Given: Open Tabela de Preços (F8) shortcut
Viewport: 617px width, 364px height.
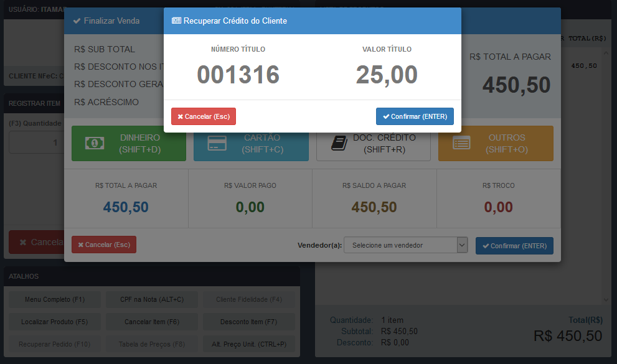Looking at the screenshot, I should point(152,344).
